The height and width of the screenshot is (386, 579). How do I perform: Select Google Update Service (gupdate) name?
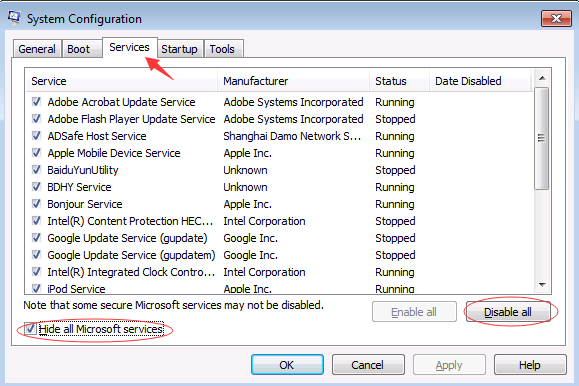coord(127,238)
